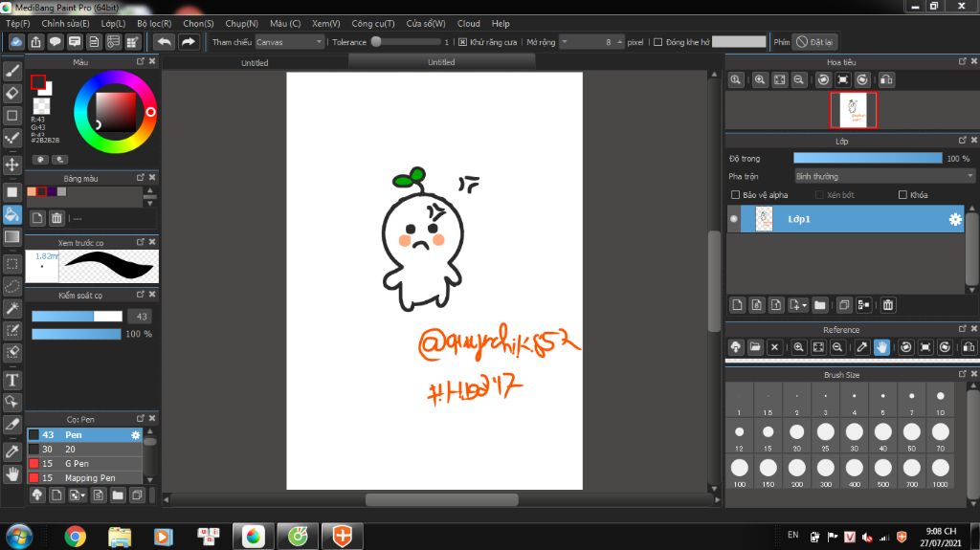Select the Magic Wand tool
This screenshot has height=550, width=980.
click(11, 308)
